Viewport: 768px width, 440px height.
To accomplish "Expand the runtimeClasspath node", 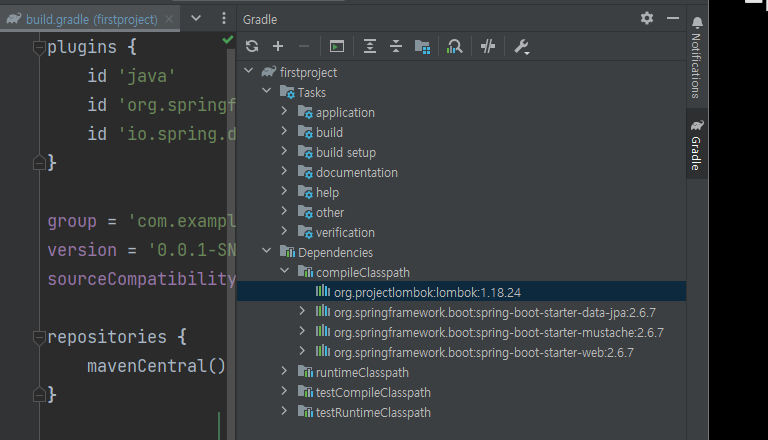I will coord(284,371).
